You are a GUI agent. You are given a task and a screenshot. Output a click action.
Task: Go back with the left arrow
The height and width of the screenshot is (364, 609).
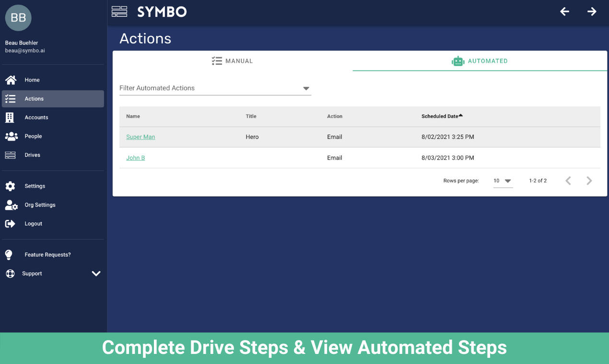click(x=565, y=11)
